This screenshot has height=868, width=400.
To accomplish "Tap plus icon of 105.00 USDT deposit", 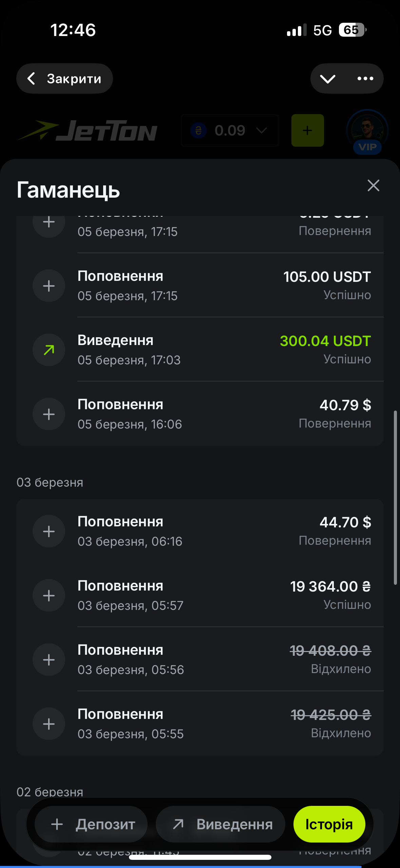I will pos(49,286).
